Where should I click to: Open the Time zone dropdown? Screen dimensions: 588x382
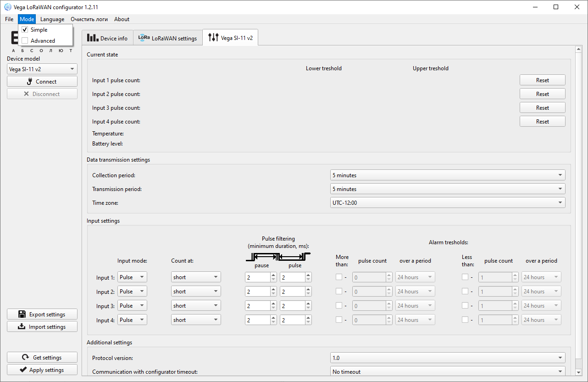[x=448, y=203]
